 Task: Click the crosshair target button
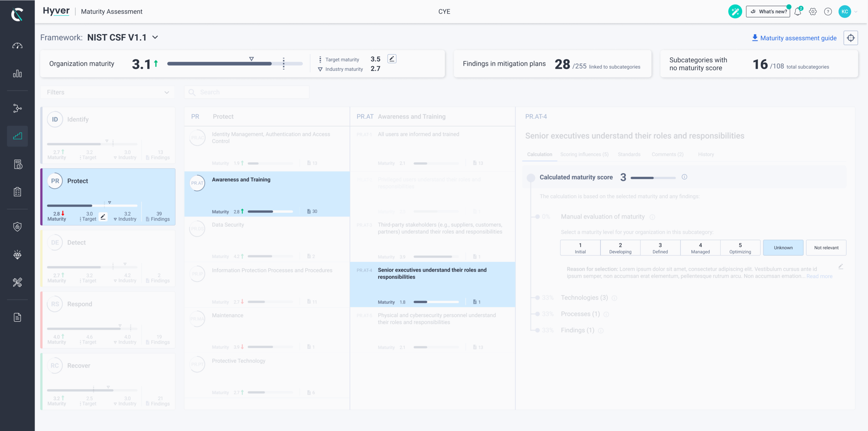click(x=851, y=38)
